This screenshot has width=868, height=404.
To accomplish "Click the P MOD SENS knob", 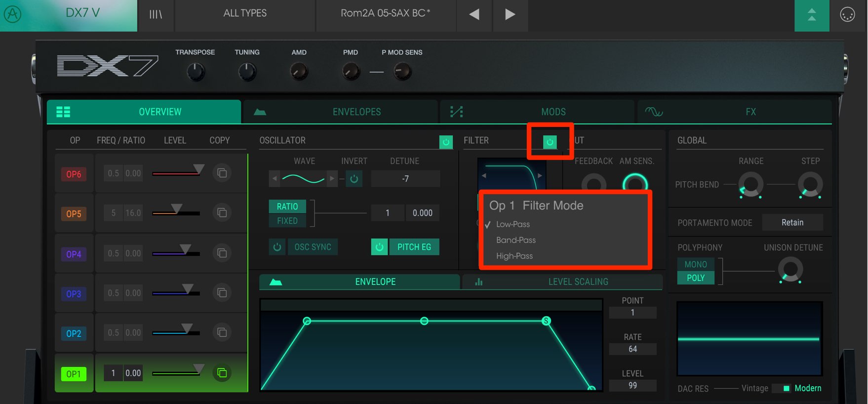I will coord(402,72).
